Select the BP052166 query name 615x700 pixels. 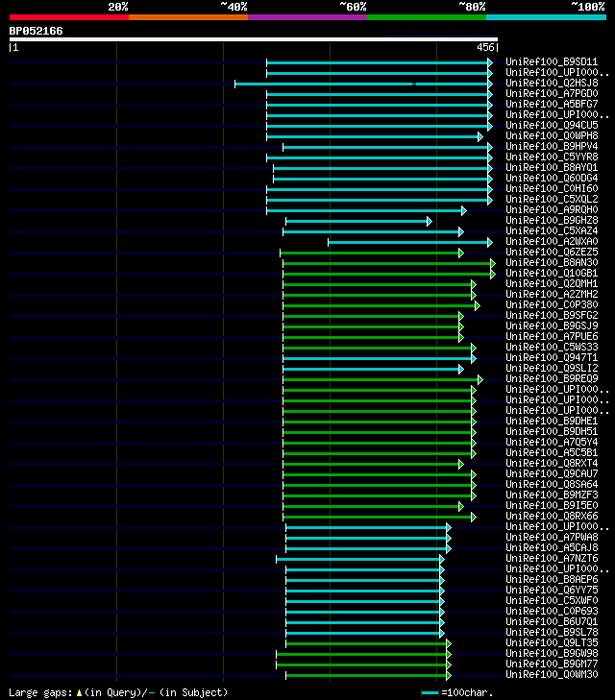pos(37,32)
